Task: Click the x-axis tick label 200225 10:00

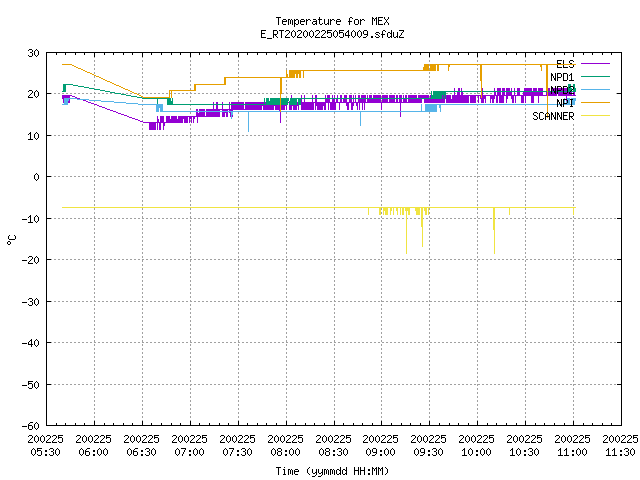Action: point(477,446)
